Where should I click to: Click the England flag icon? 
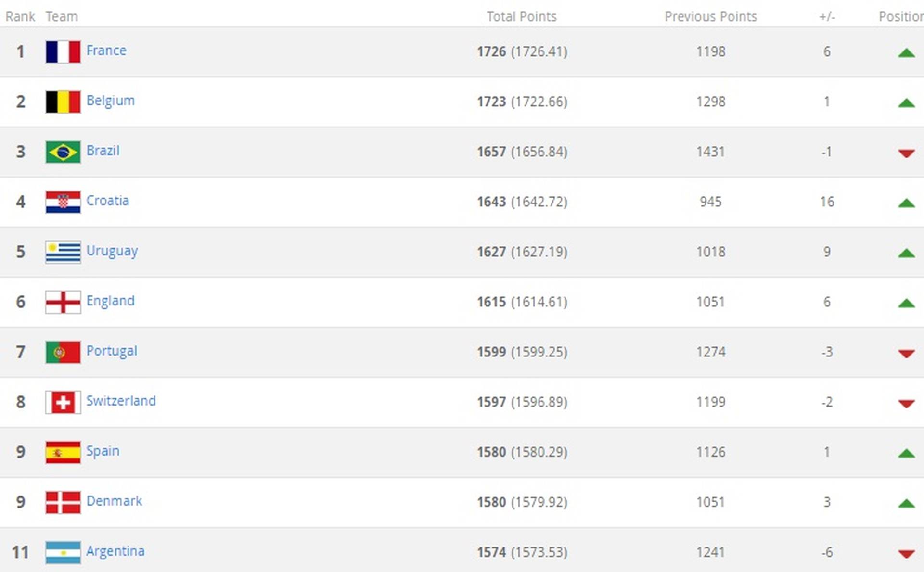pyautogui.click(x=63, y=302)
